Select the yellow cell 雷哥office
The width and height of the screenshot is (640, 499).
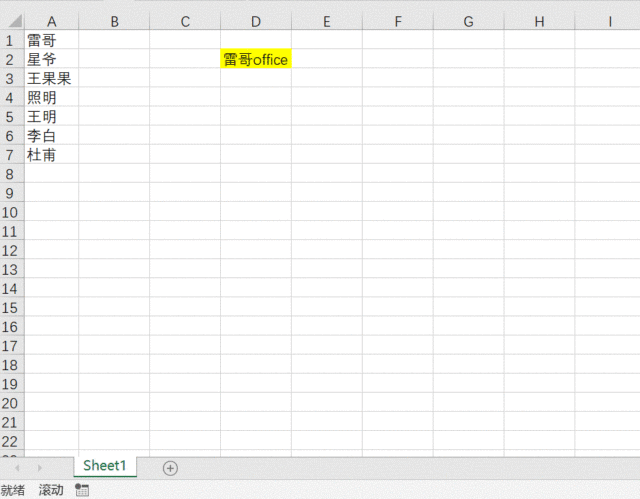point(256,59)
